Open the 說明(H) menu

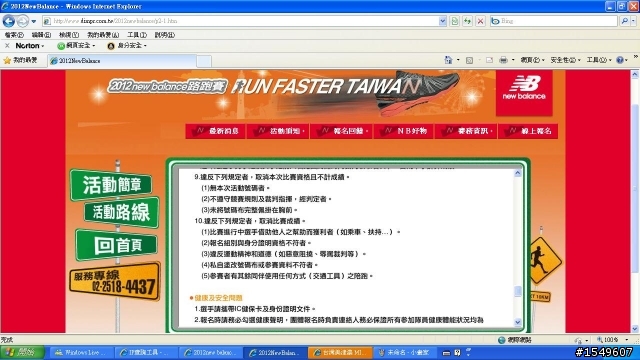coord(164,35)
